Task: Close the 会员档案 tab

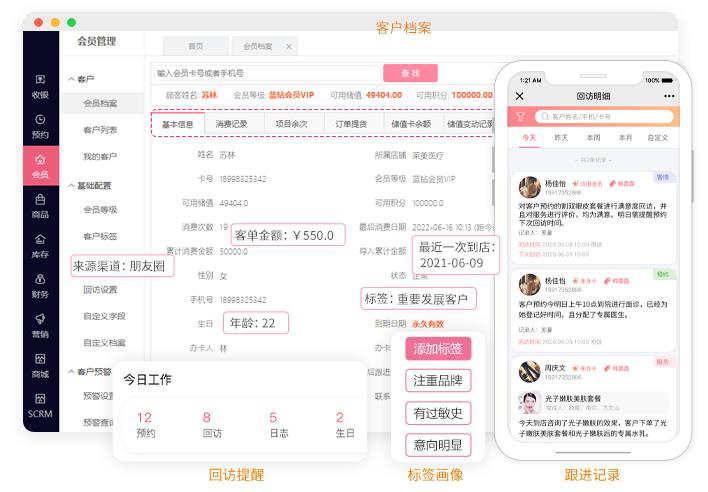Action: point(289,47)
